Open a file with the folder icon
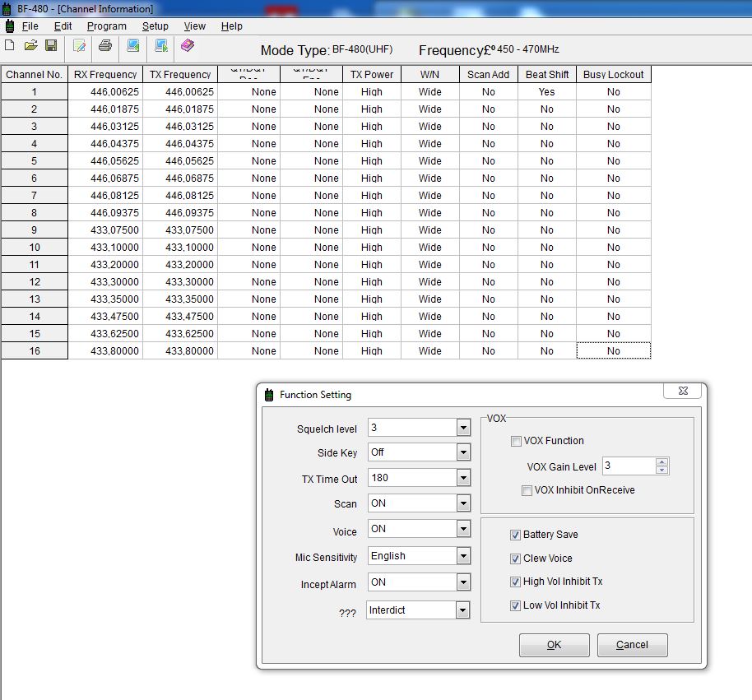 (30, 45)
